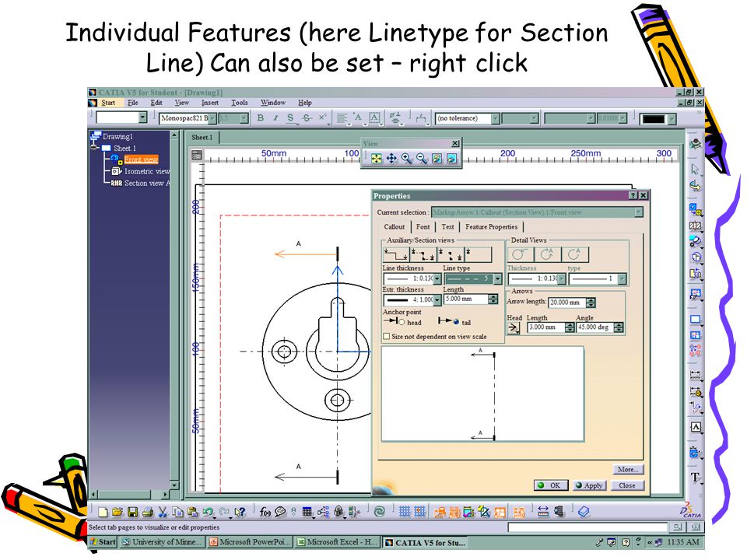The height and width of the screenshot is (560, 747).
Task: Select Isometric view in the tree
Action: pyautogui.click(x=147, y=171)
